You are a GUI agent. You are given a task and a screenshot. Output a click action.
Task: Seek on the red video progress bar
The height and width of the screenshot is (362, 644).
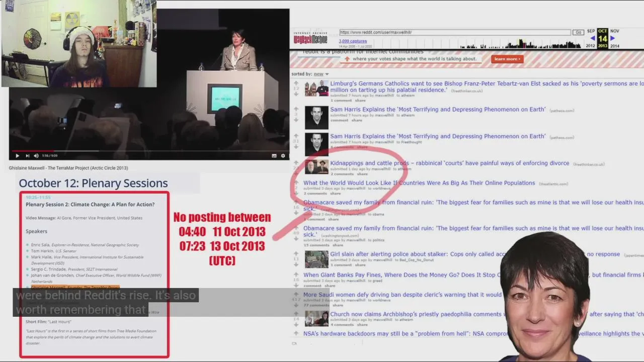pyautogui.click(x=149, y=150)
